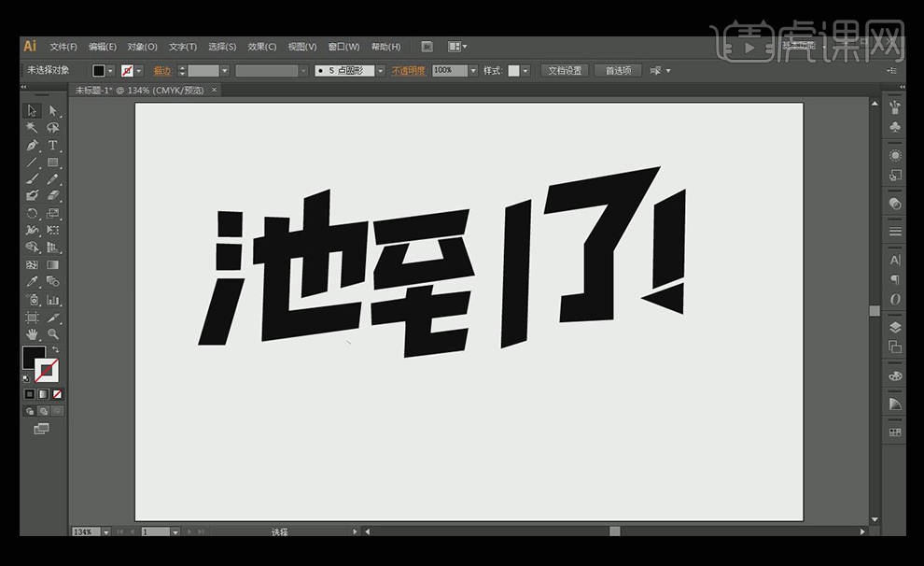Select the Rotate tool
The height and width of the screenshot is (566, 924).
tap(32, 214)
